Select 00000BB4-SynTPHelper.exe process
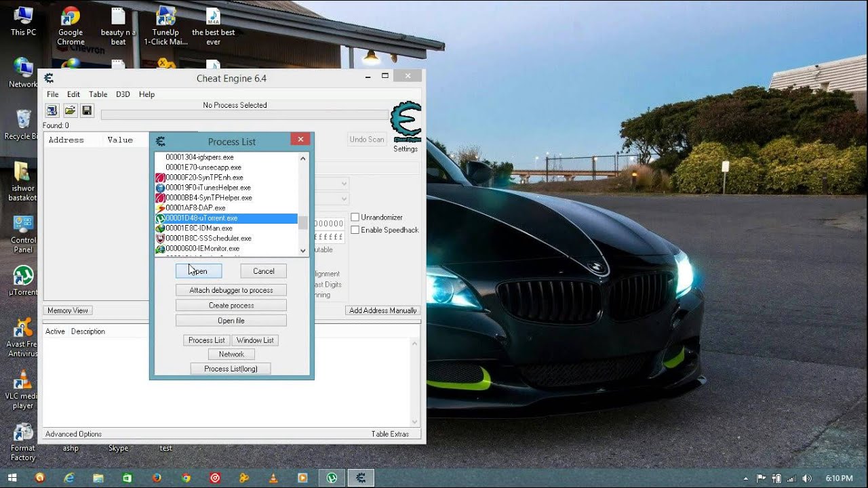Viewport: 868px width, 488px height. (x=226, y=198)
